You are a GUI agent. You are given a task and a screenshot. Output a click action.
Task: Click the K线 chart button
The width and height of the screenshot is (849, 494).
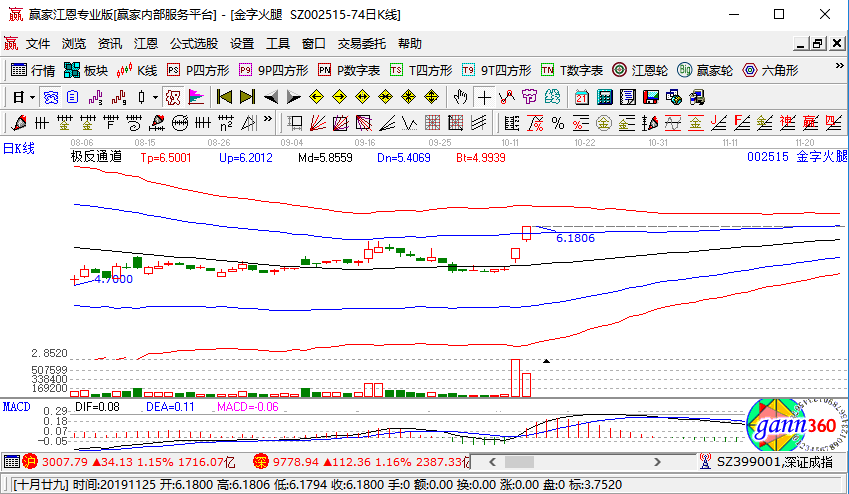(x=137, y=70)
